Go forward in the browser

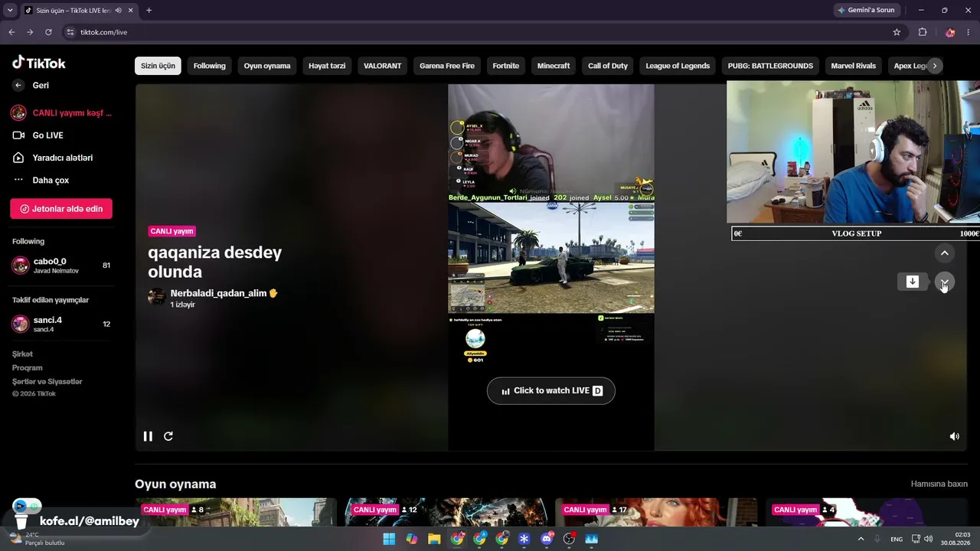pyautogui.click(x=30, y=32)
